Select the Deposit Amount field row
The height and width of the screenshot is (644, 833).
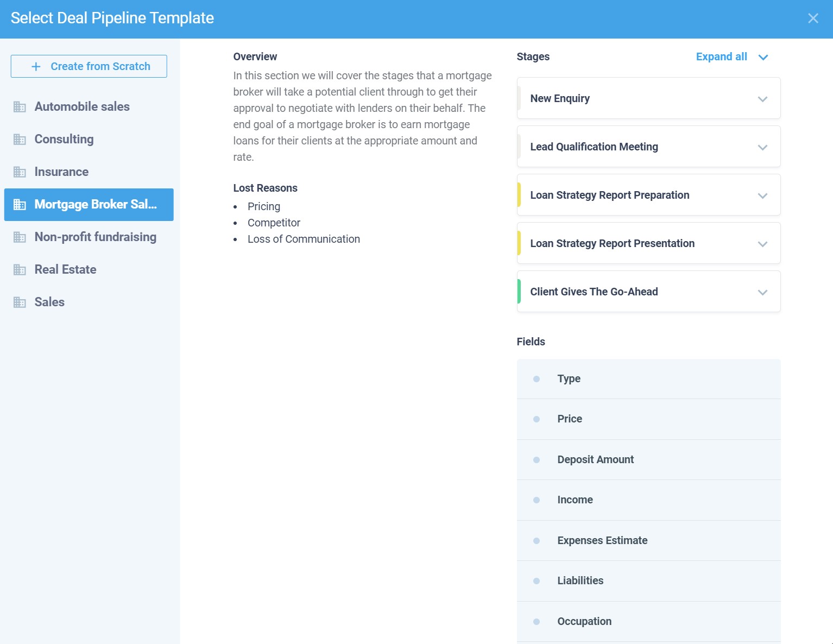pyautogui.click(x=648, y=460)
